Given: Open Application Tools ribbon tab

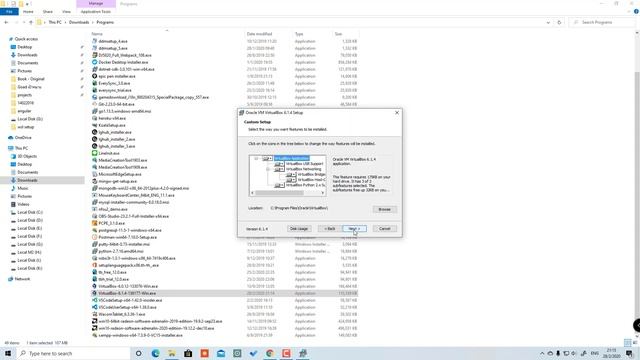Looking at the screenshot, I should 96,12.
